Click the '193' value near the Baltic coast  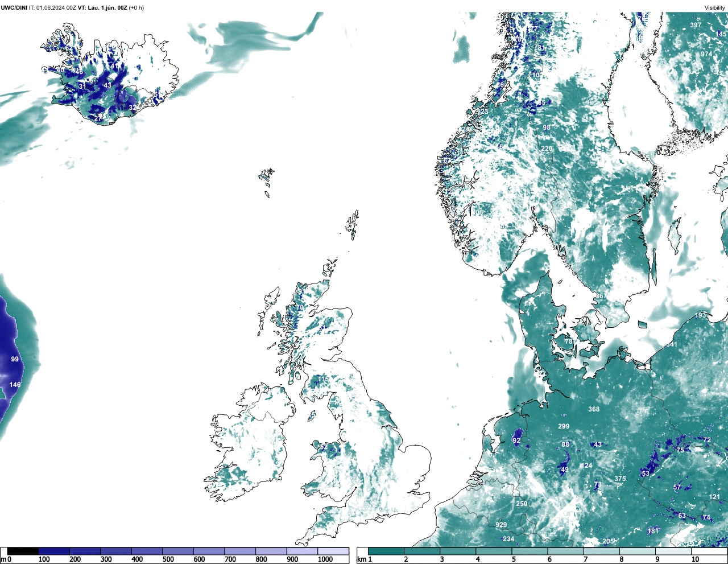coord(701,315)
